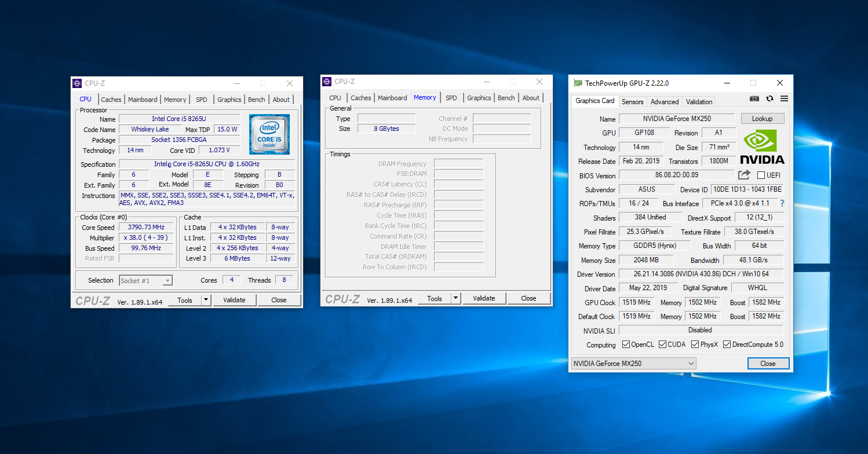Toggle the DirectCompute 5.0 checkbox
The width and height of the screenshot is (868, 454).
[727, 345]
